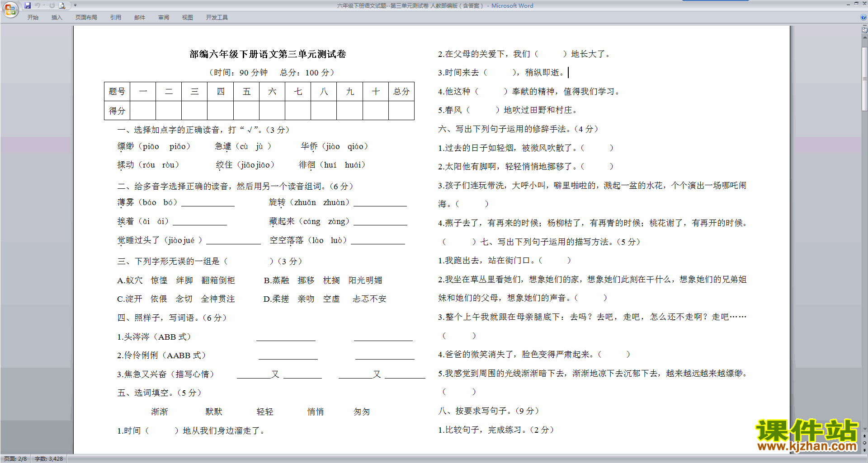Click the 题号 table cell
The height and width of the screenshot is (463, 868).
117,92
